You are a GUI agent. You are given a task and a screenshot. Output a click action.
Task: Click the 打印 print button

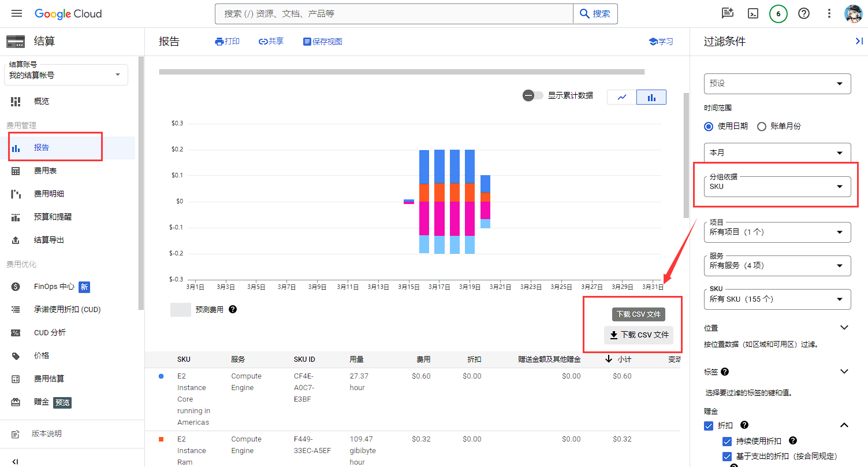point(227,42)
